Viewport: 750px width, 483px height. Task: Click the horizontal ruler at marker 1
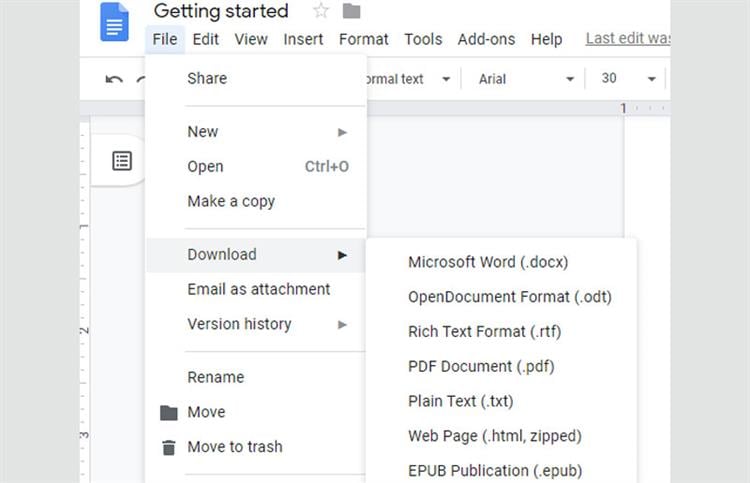tap(623, 108)
